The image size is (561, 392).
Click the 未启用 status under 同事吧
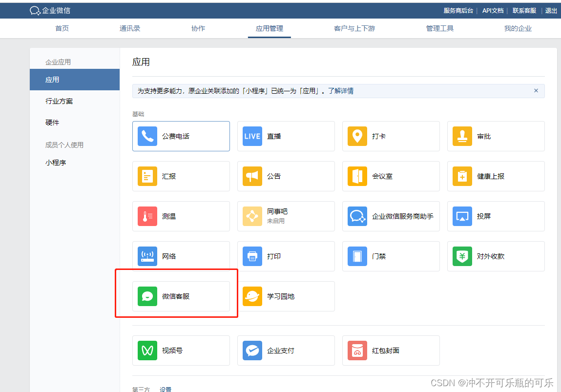[276, 221]
